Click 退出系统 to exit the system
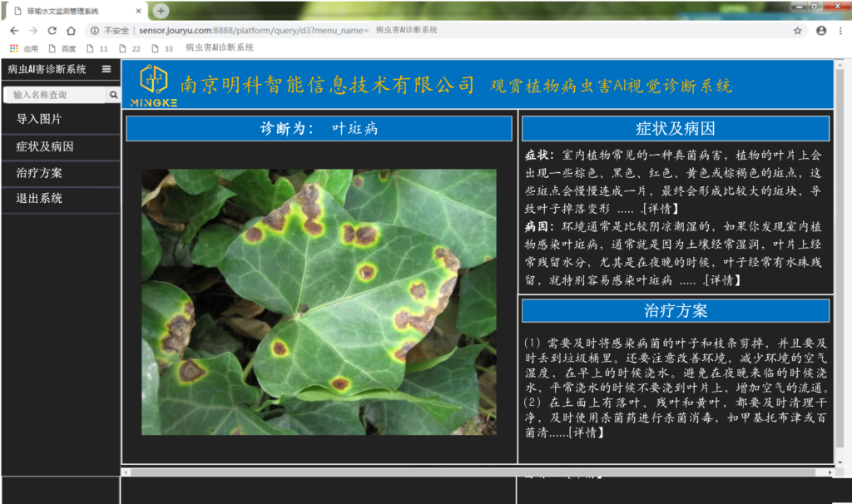The image size is (852, 504). (39, 199)
